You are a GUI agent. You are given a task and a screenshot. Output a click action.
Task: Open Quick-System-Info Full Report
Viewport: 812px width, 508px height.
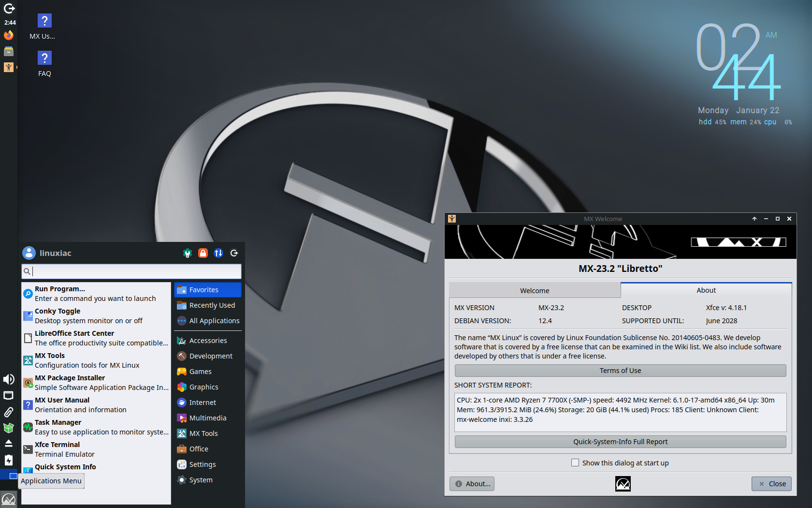pyautogui.click(x=620, y=442)
